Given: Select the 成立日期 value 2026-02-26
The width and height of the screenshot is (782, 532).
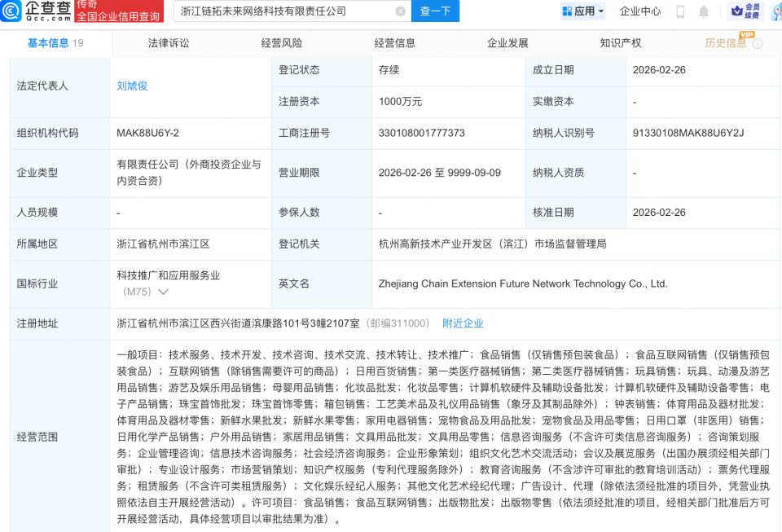Looking at the screenshot, I should tap(659, 70).
